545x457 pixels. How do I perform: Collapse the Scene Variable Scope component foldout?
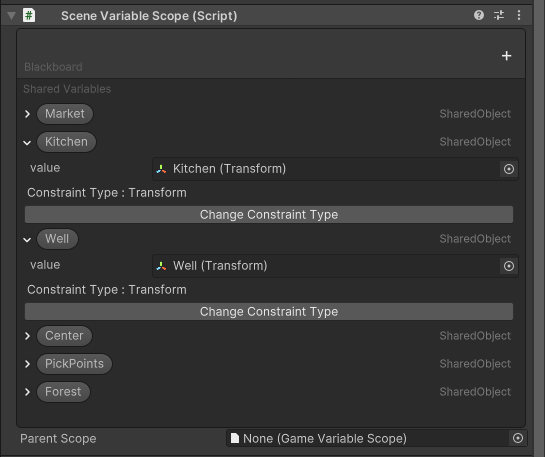[x=11, y=16]
